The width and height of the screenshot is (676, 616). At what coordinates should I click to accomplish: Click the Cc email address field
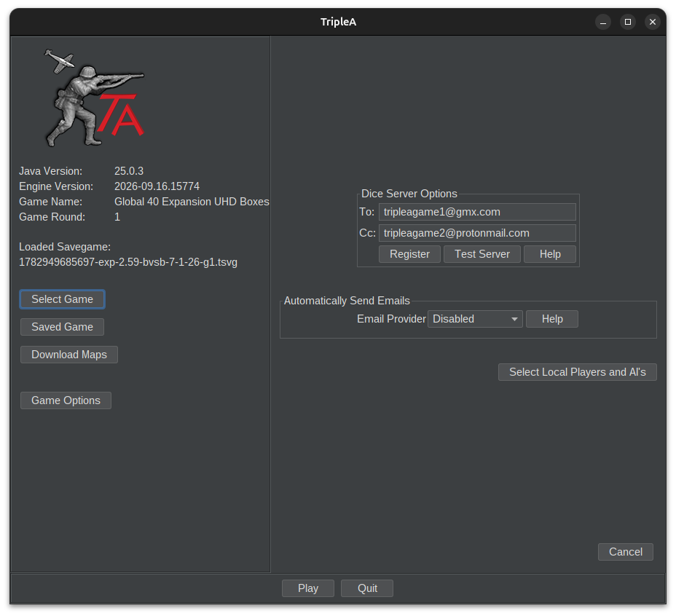point(477,233)
